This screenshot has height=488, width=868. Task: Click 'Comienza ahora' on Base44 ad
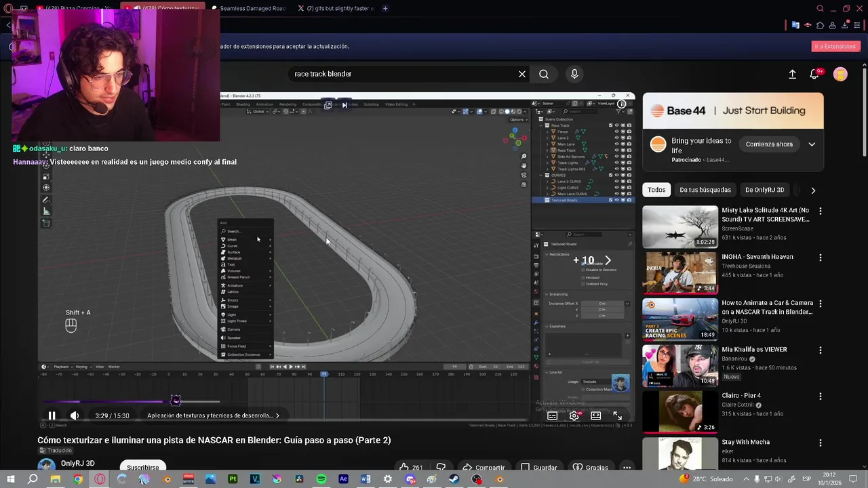[769, 144]
